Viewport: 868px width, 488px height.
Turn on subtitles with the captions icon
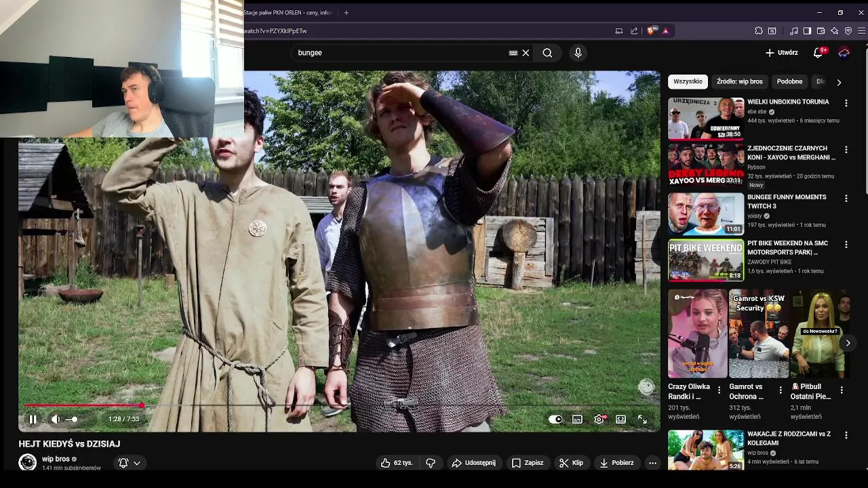click(577, 420)
